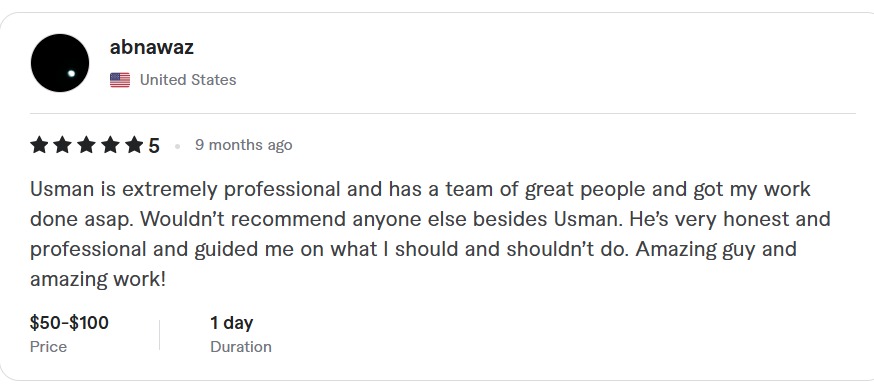Click the "9 months ago" timestamp
The image size is (874, 388).
[x=244, y=146]
